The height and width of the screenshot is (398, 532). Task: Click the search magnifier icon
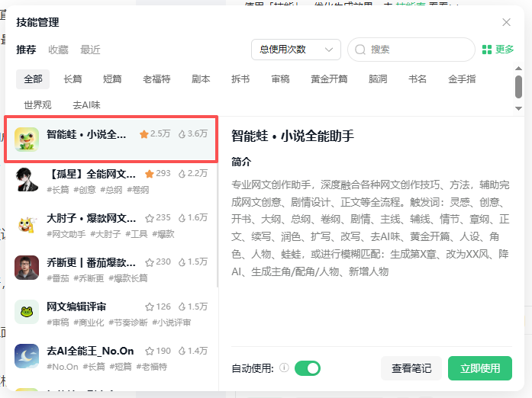coord(360,50)
